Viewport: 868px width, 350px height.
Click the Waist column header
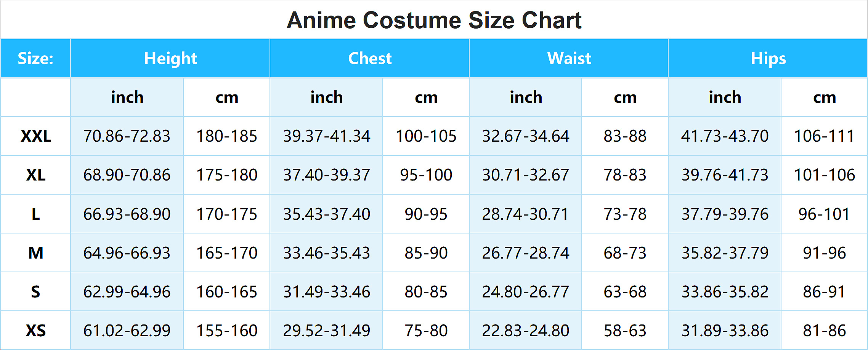tap(569, 59)
